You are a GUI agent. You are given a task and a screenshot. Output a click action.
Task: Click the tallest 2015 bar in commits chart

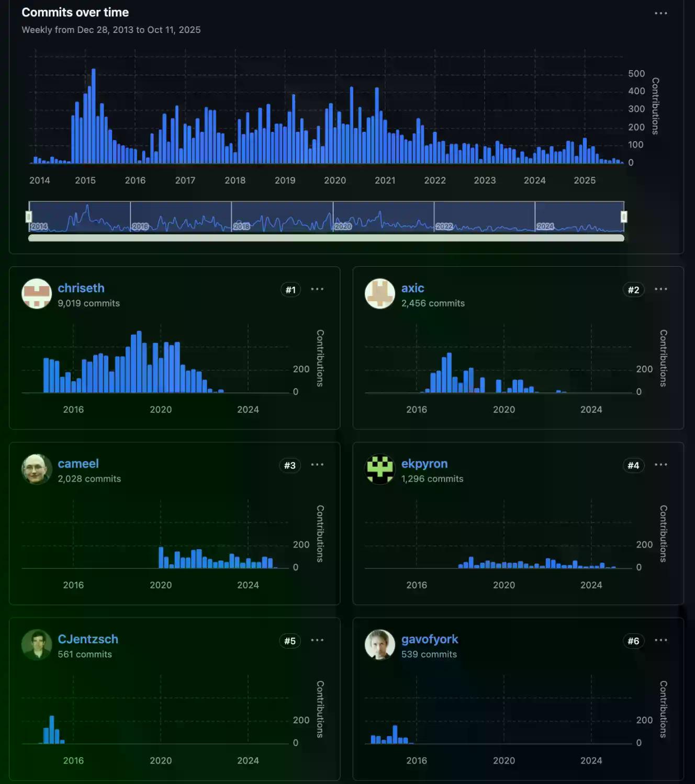pyautogui.click(x=94, y=116)
